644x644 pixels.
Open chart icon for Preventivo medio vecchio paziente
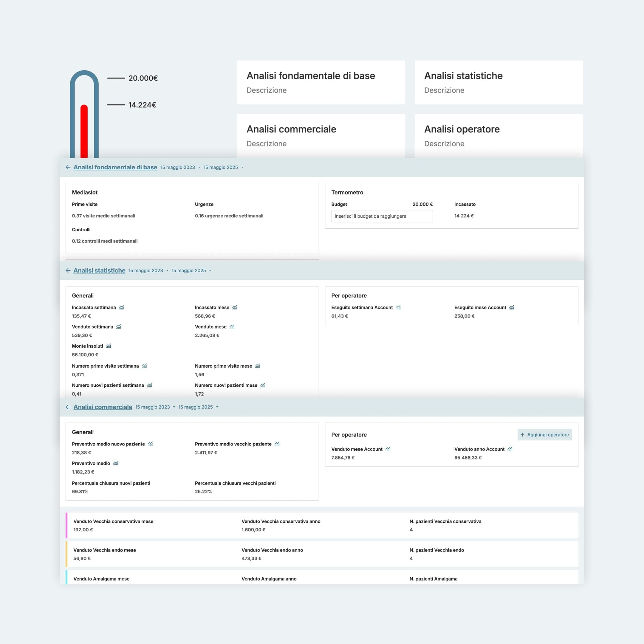[x=277, y=444]
